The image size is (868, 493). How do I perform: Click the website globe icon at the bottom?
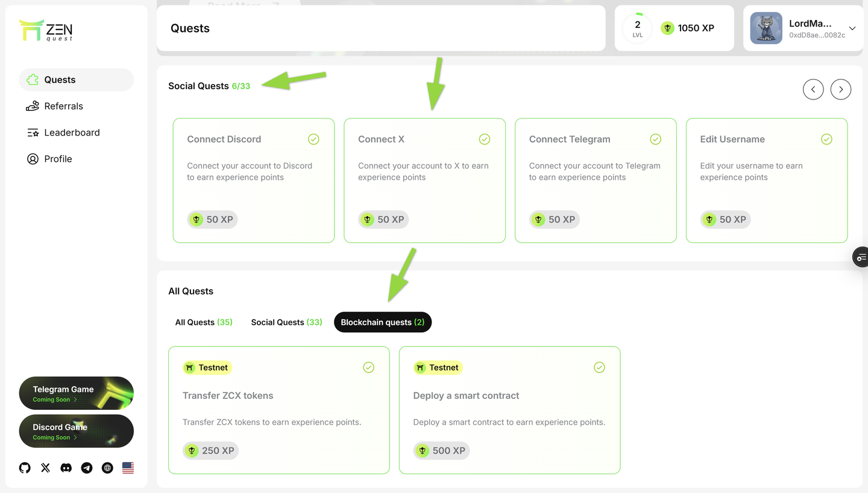pyautogui.click(x=107, y=468)
